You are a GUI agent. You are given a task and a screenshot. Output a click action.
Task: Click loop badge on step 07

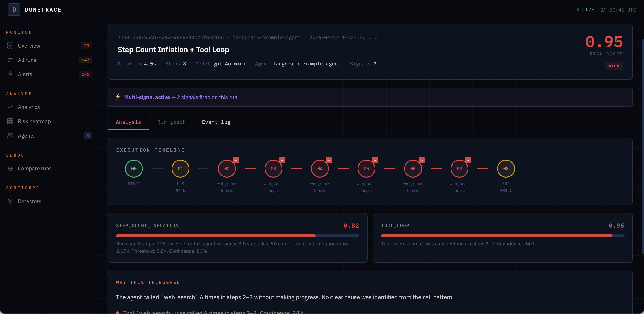pyautogui.click(x=468, y=160)
